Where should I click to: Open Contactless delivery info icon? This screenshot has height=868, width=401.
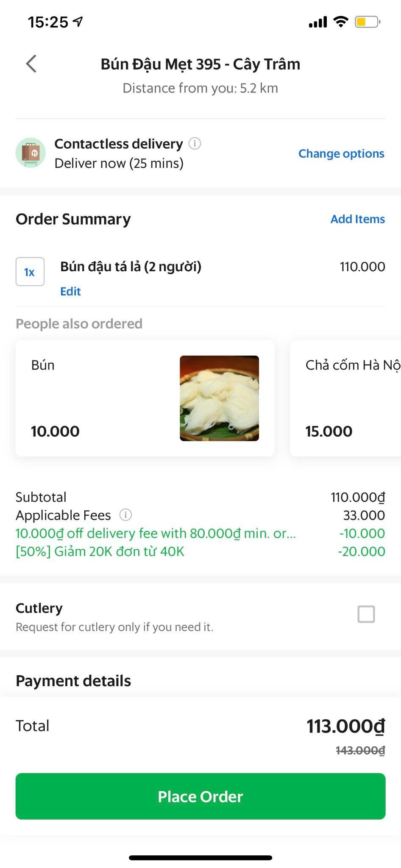click(x=195, y=144)
